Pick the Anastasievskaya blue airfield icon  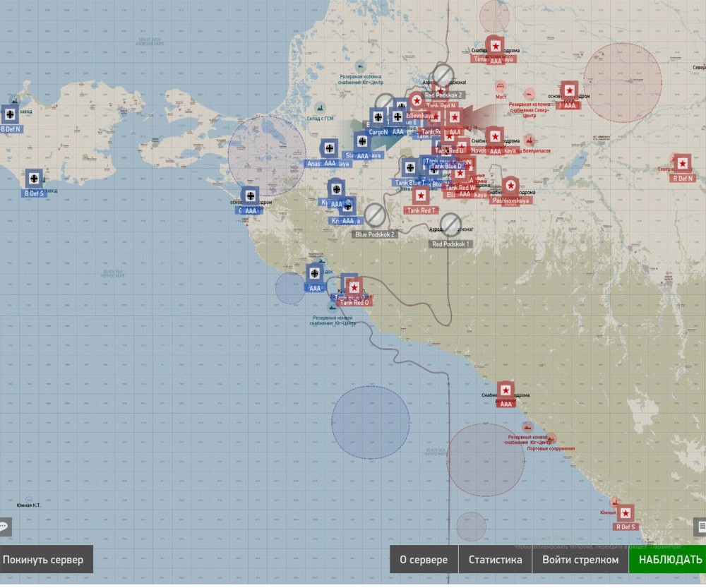(329, 148)
